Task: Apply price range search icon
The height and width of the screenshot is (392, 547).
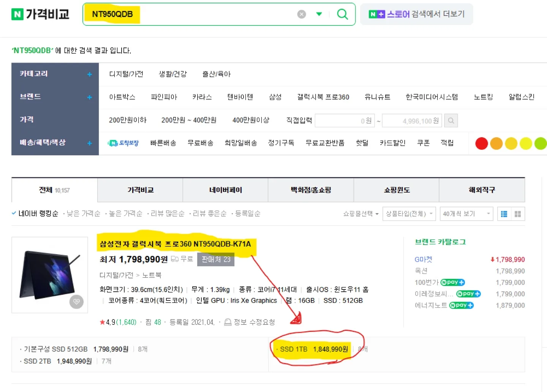Action: point(451,121)
